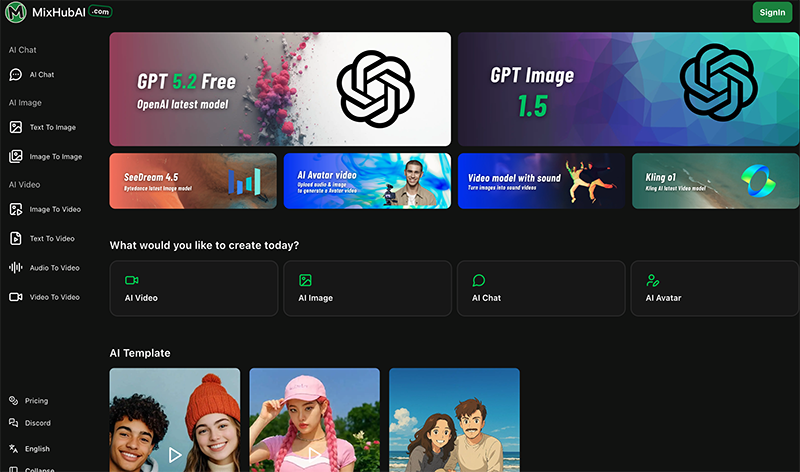Screen dimensions: 800x472
Task: Select the AI Video creation card
Action: [194, 288]
